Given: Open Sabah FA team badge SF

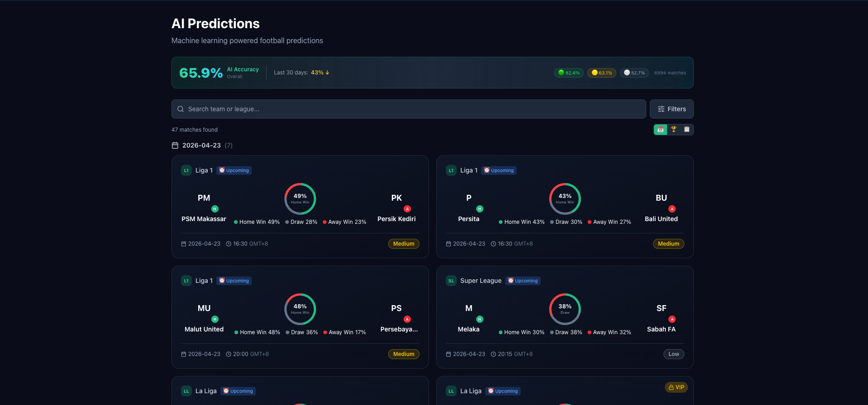Looking at the screenshot, I should [661, 308].
